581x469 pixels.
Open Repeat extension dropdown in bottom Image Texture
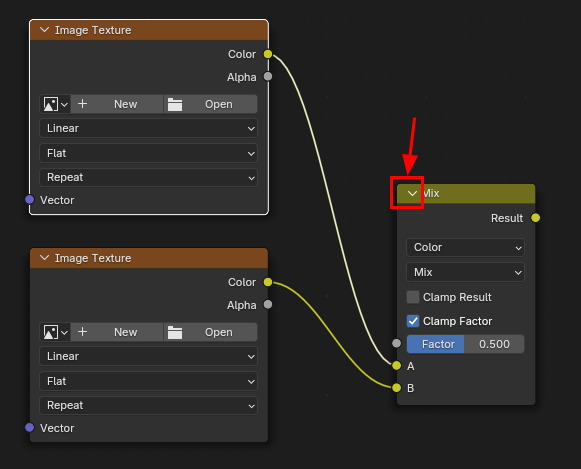coord(148,405)
